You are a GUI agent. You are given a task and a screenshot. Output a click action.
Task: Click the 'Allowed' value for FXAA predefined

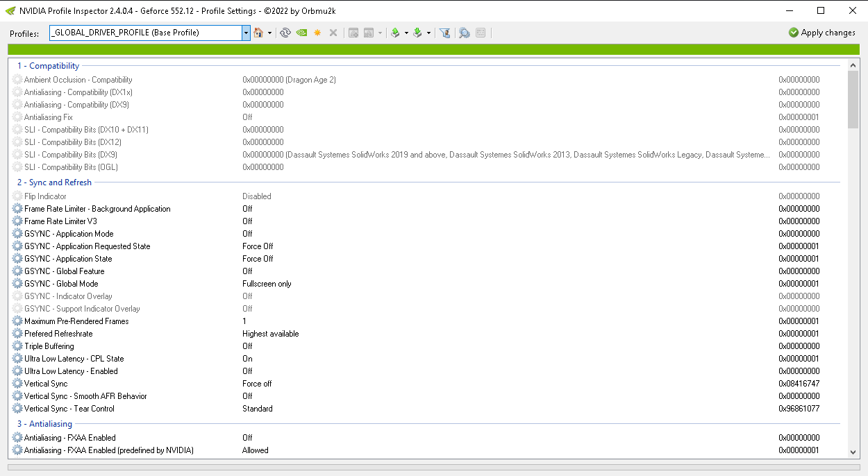256,450
